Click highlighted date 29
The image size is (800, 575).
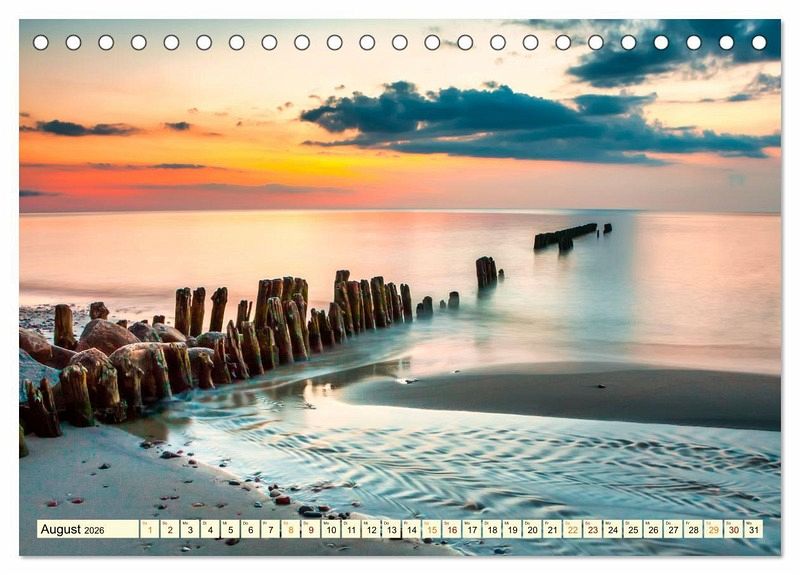click(714, 529)
